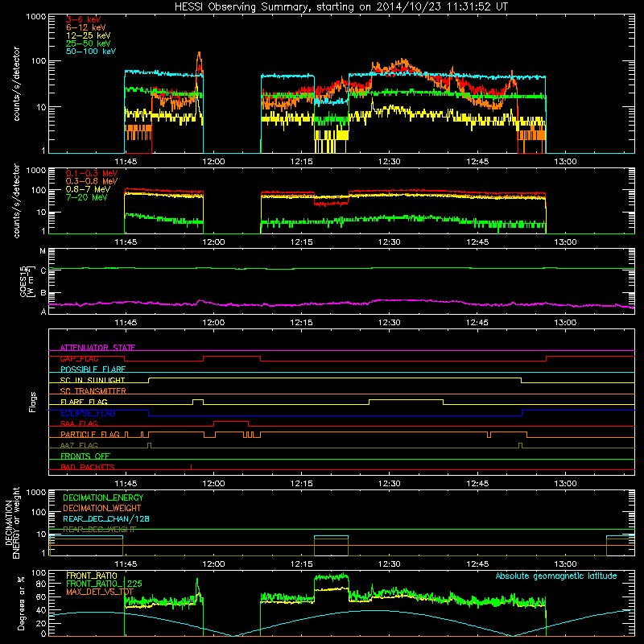Image resolution: width=644 pixels, height=644 pixels.
Task: Click the raised SAA_FLAG segment after 12:00
Action: tap(231, 422)
